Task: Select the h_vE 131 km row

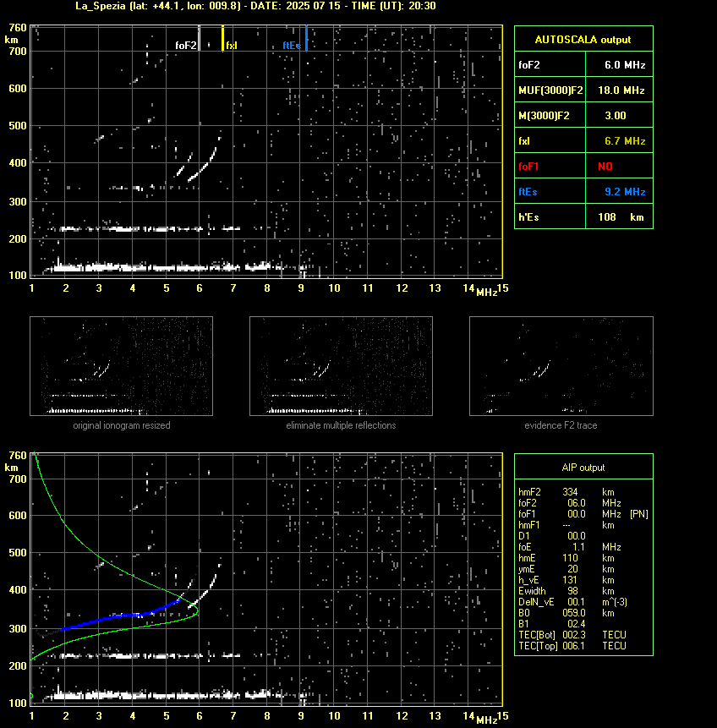Action: 566,580
